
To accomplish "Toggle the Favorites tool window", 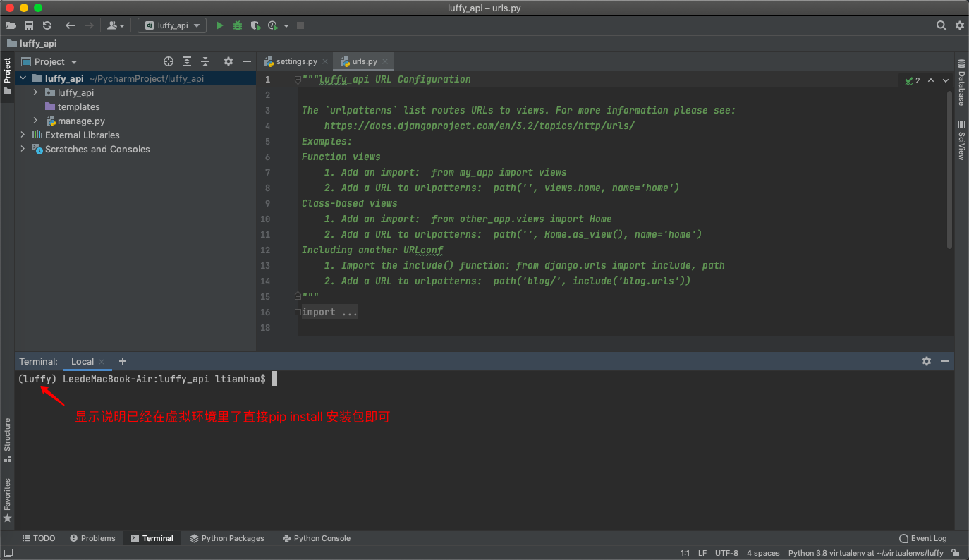I will (7, 500).
